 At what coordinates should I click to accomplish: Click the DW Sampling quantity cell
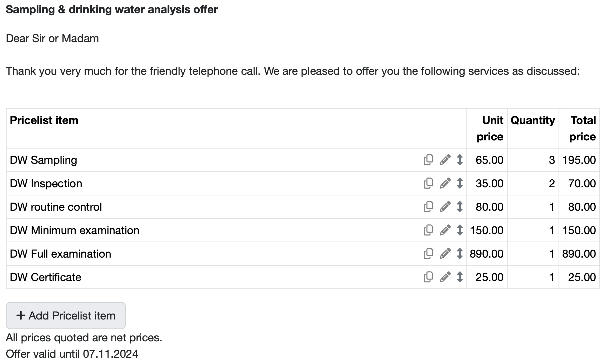533,160
